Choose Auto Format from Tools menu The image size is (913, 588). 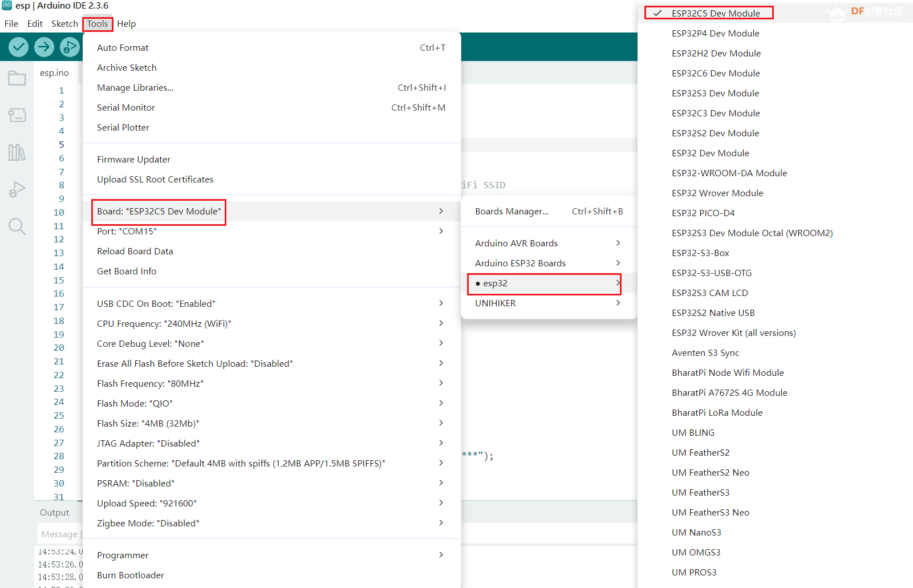(x=271, y=48)
